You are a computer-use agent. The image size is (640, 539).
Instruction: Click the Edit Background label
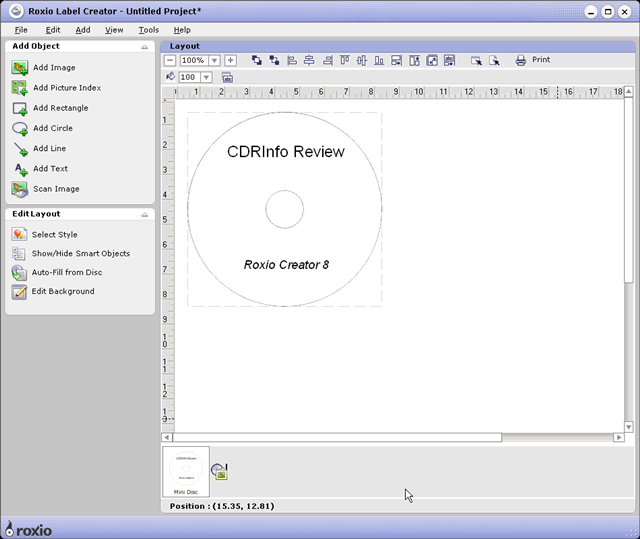click(63, 291)
